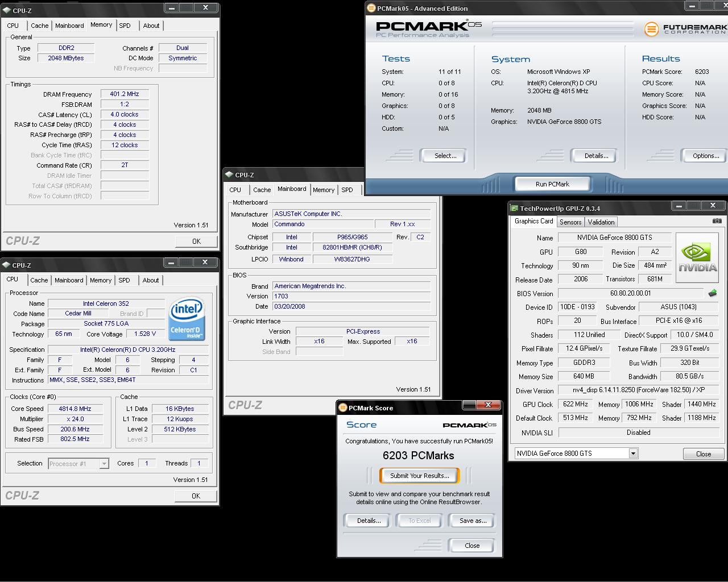The width and height of the screenshot is (728, 582).
Task: Click the CPU-Z Mainboard window title icon
Action: click(229, 174)
